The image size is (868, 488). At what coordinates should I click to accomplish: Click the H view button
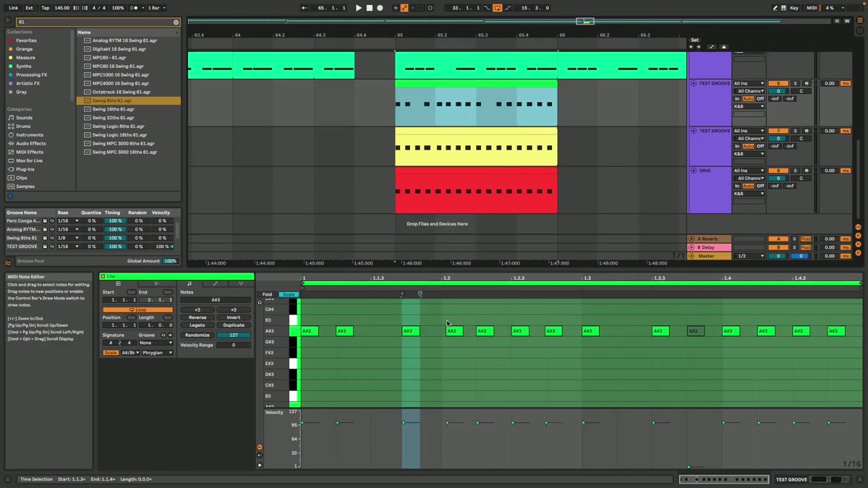[x=838, y=21]
